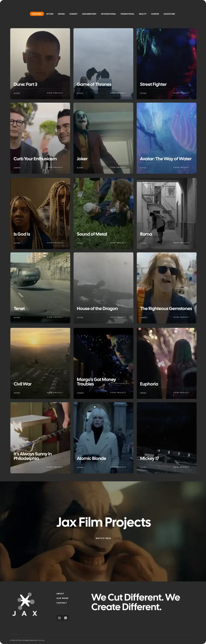Click View Project on House of the Dragon
Screen dimensions: 206x644
(x=118, y=317)
